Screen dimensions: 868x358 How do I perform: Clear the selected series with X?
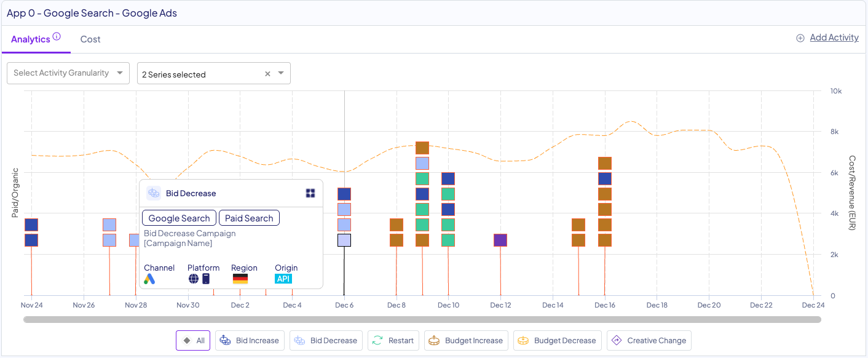[267, 74]
